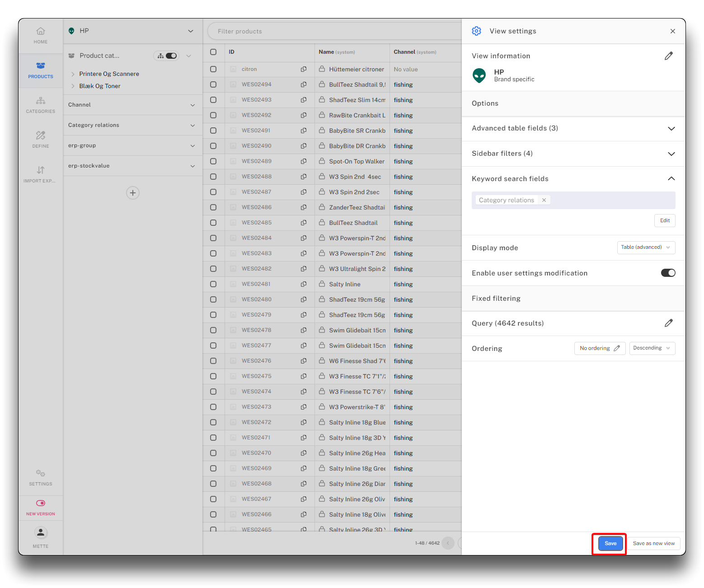The height and width of the screenshot is (588, 704).
Task: Click the pencil icon beside View information
Action: pyautogui.click(x=668, y=56)
